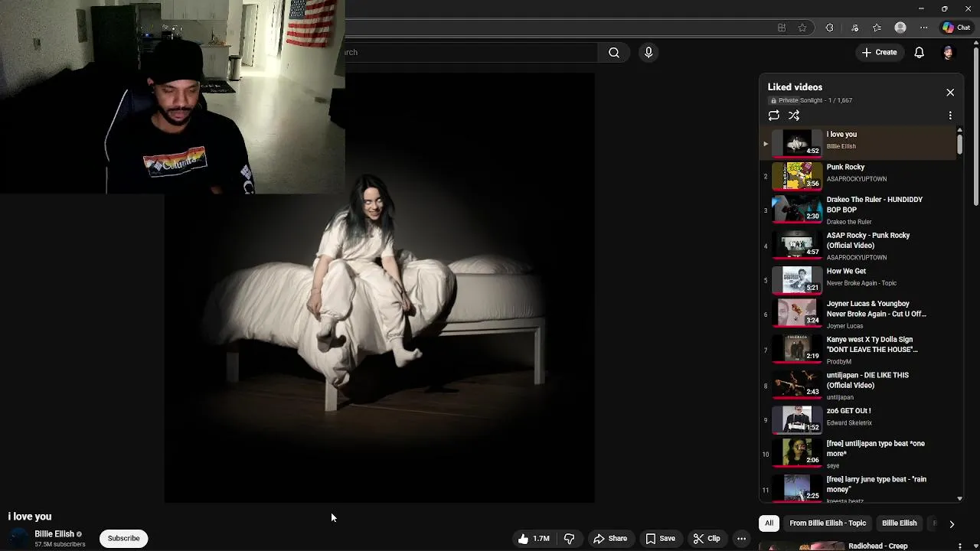This screenshot has height=551, width=980.
Task: Open media control icon in Edge toolbar
Action: (854, 28)
